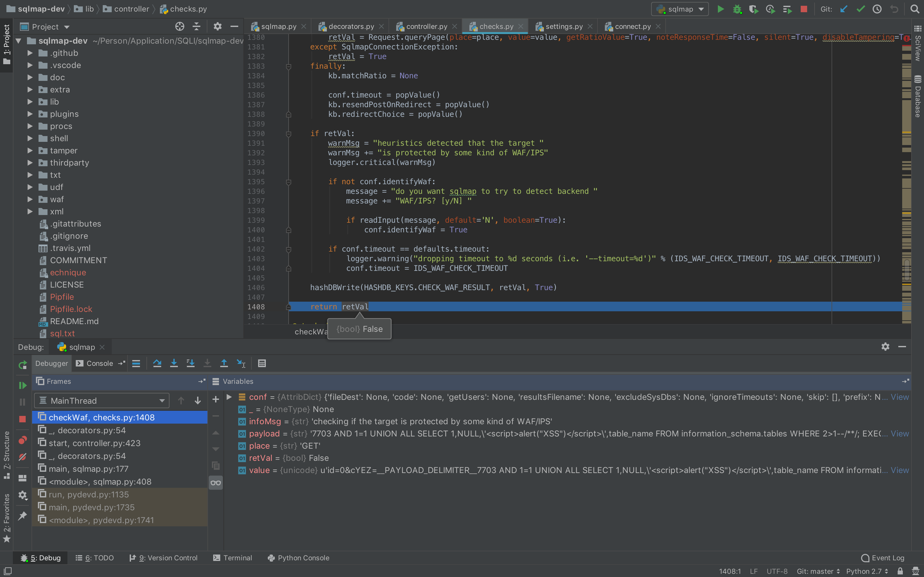Click the Step Into debugger icon
Viewport: 924px width, 577px height.
pos(174,363)
